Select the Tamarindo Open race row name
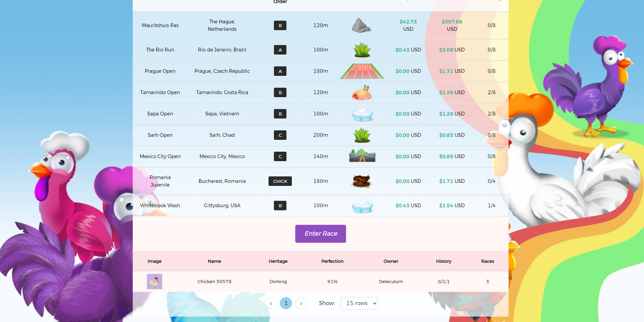This screenshot has width=644, height=322. pos(160,92)
